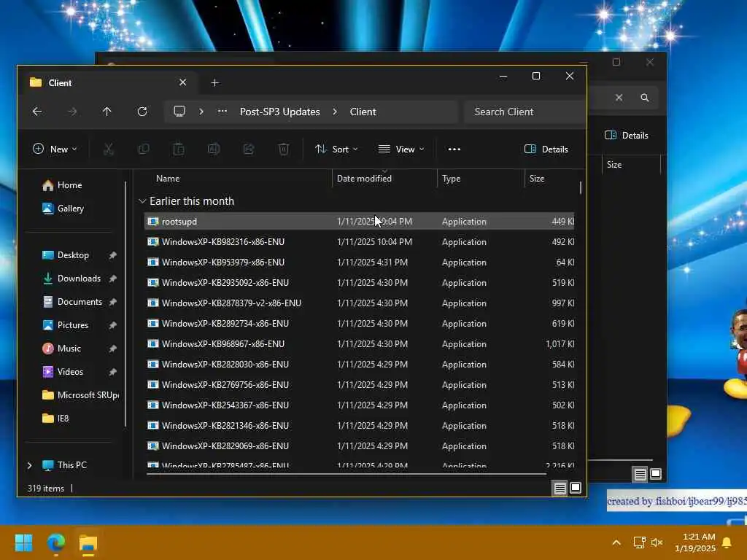Click the vertical scrollbar of file list
Image resolution: width=747 pixels, height=560 pixels.
[x=580, y=187]
